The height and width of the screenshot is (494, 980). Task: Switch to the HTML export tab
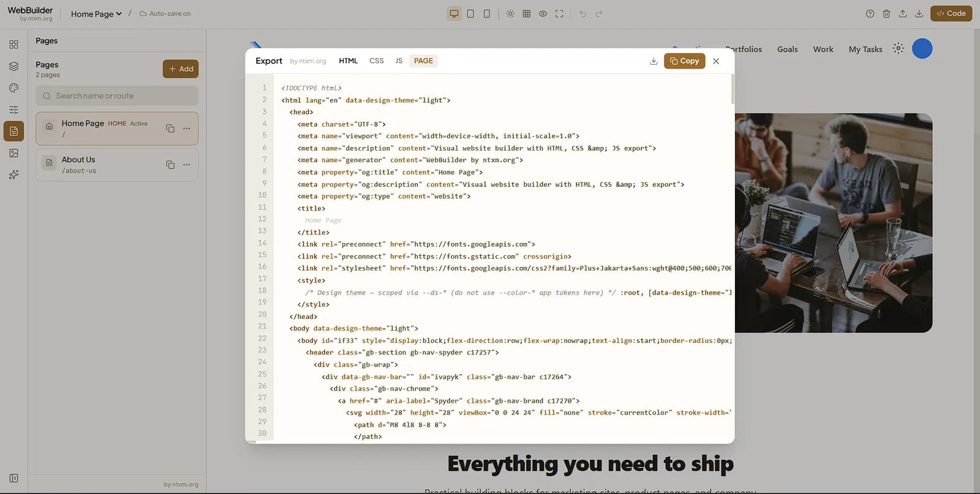click(349, 61)
